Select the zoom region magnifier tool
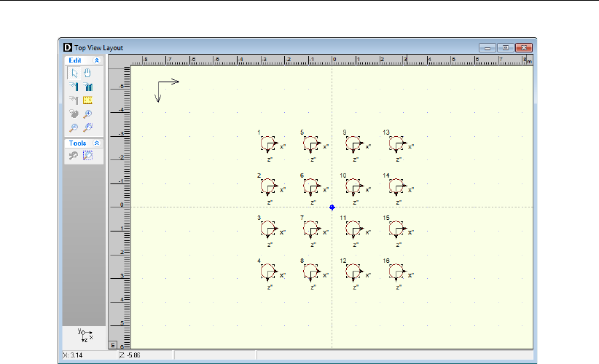 point(88,127)
